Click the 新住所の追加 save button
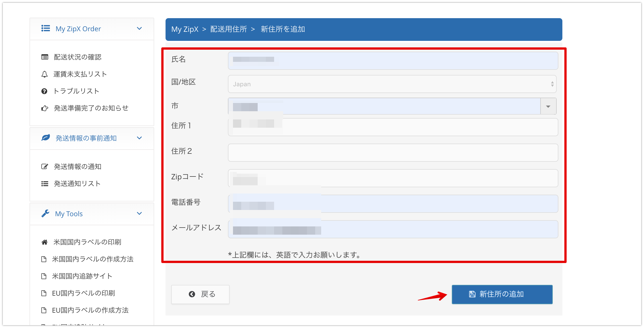Screen dimensions: 644x328 click(502, 294)
